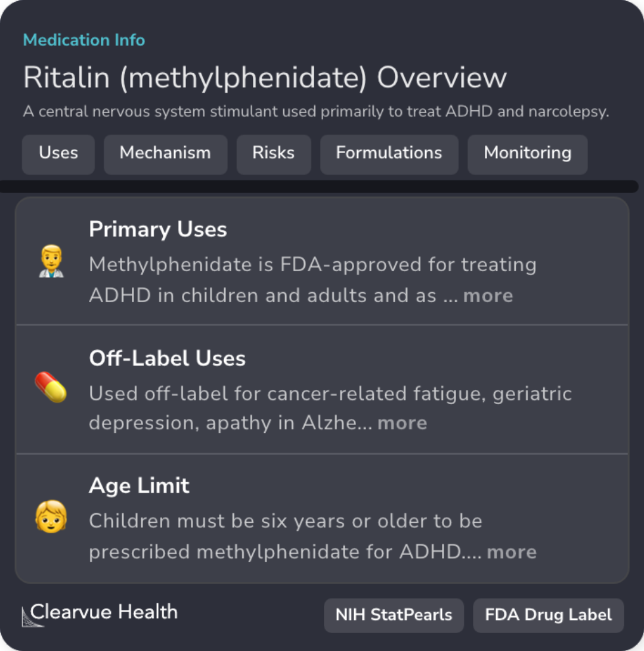
Task: Click the Primary Uses heading
Action: click(158, 230)
